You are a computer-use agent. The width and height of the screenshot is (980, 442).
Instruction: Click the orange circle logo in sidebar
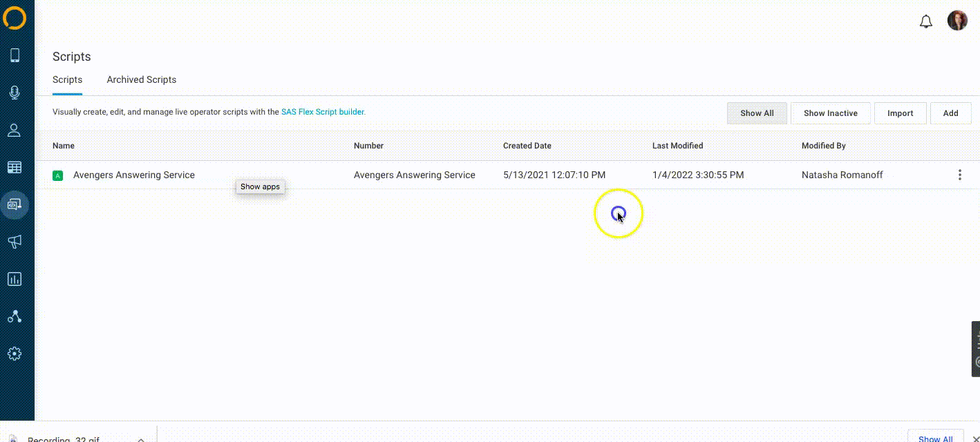pyautogui.click(x=15, y=18)
